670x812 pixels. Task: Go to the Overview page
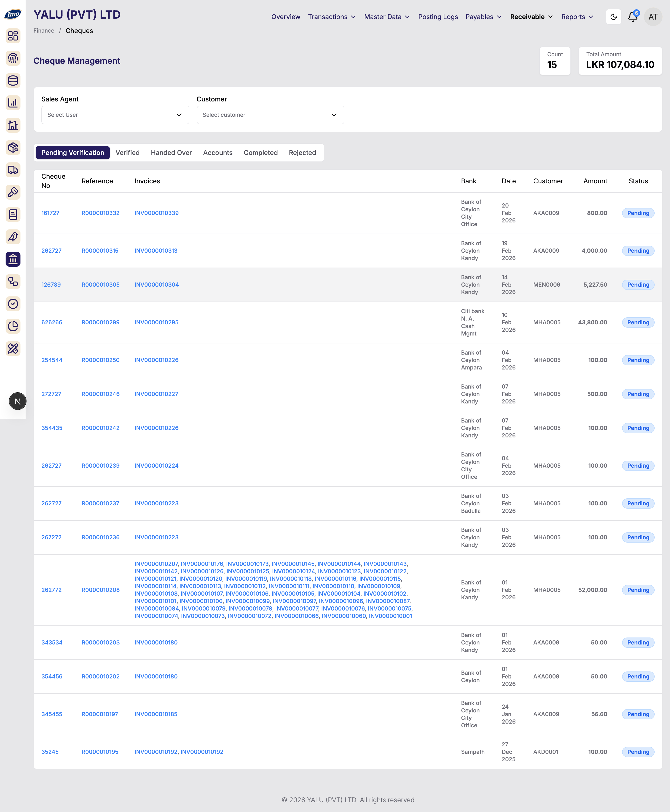pos(286,17)
